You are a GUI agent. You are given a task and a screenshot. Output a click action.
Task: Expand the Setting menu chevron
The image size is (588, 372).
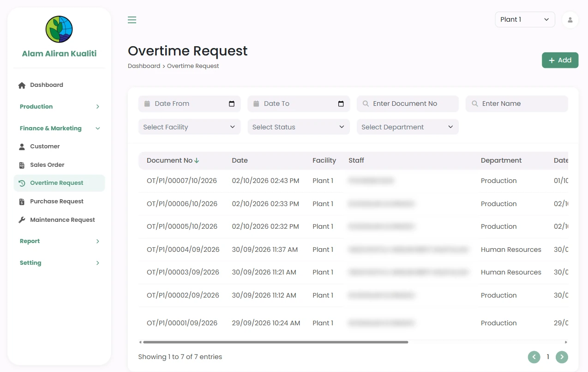tap(97, 263)
